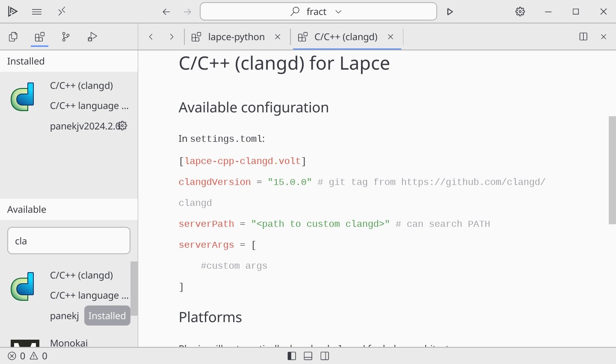The image size is (616, 364).
Task: Click the 'serverPath' setting key in the readme
Action: point(207,224)
